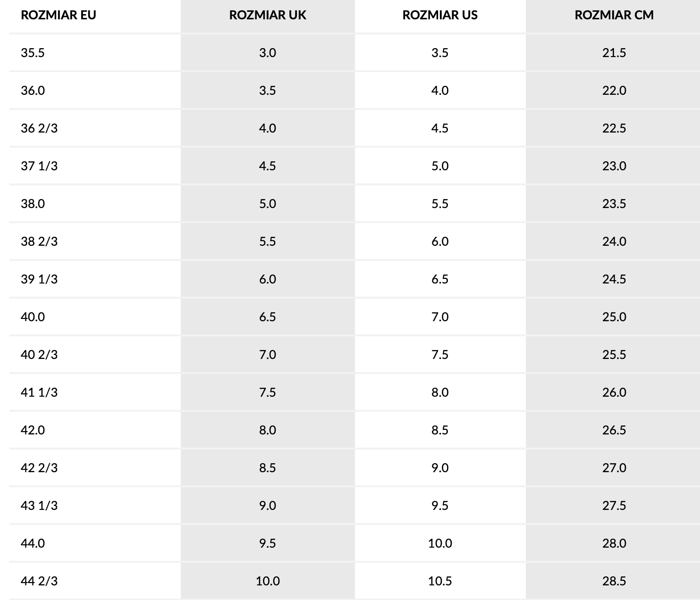700x600 pixels.
Task: Click EU size 43 1/3 cell
Action: coord(39,505)
